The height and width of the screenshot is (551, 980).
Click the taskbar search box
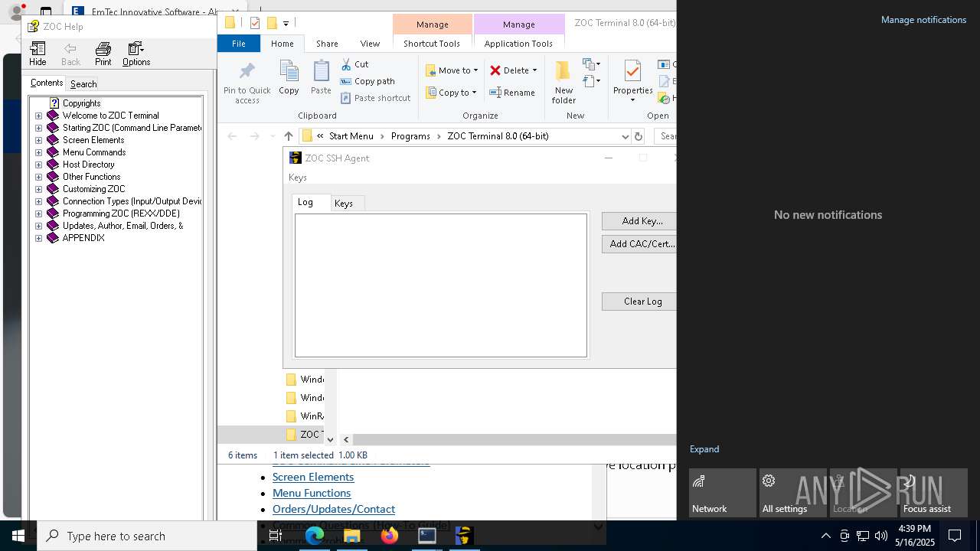click(147, 536)
